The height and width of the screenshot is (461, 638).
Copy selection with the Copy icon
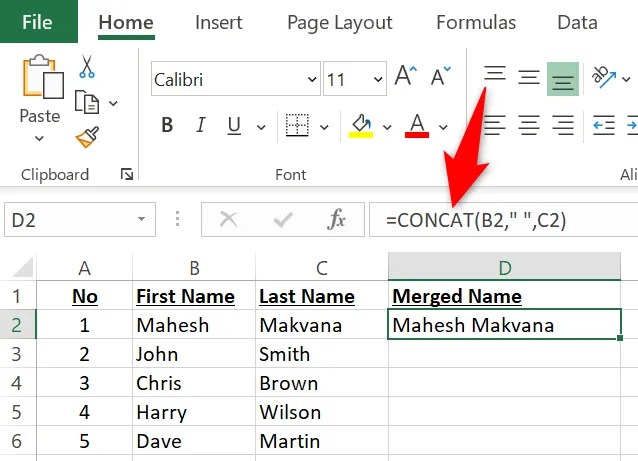click(x=87, y=102)
